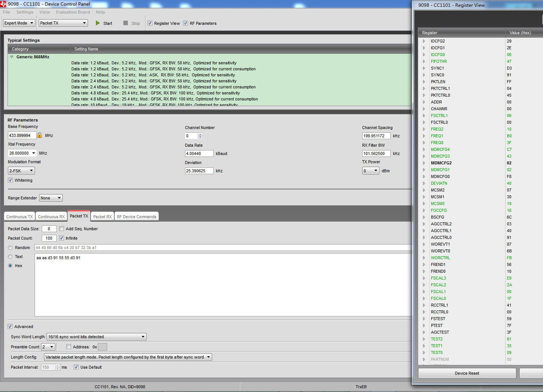Open the Xtal Frequency dropdown
This screenshot has height=392, width=543.
(22, 153)
